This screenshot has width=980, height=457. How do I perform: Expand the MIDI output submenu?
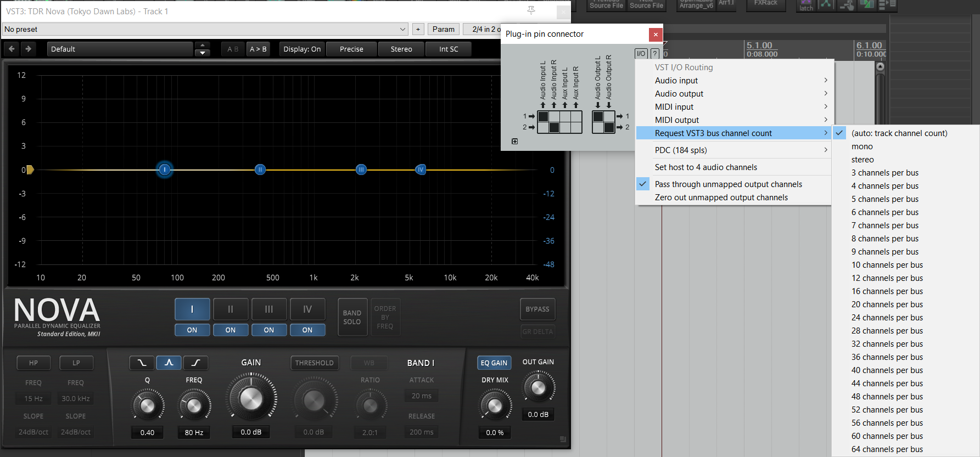tap(735, 120)
